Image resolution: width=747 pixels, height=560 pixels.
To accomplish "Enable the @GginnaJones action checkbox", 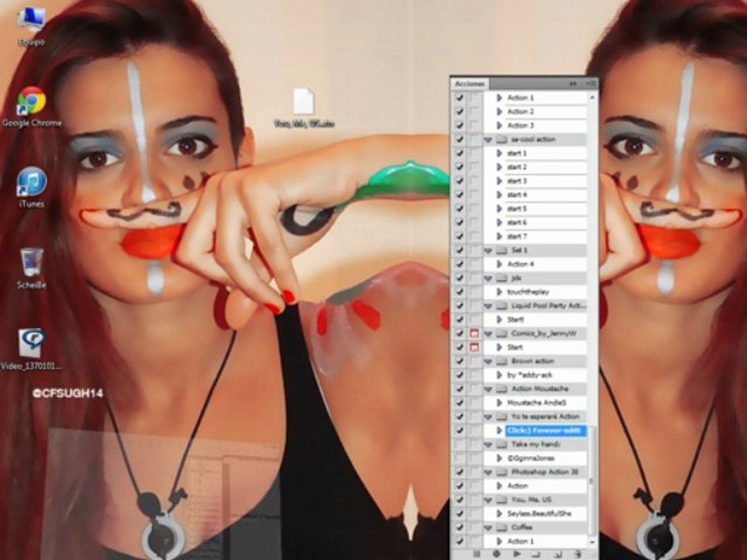I will pyautogui.click(x=460, y=458).
